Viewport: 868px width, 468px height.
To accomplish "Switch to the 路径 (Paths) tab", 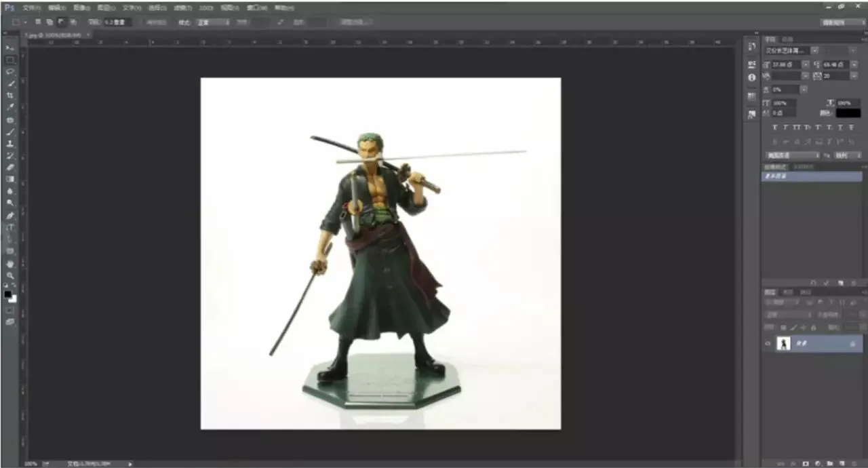I will coord(805,292).
